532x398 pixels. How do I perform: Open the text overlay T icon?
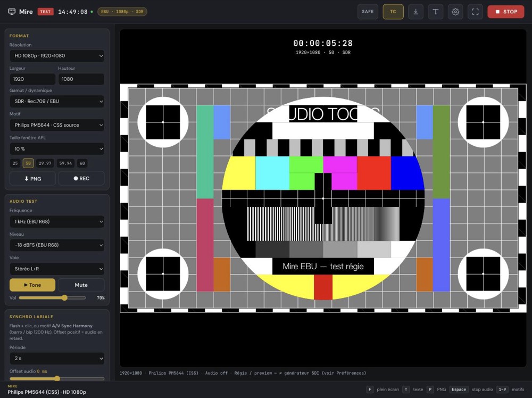click(435, 12)
